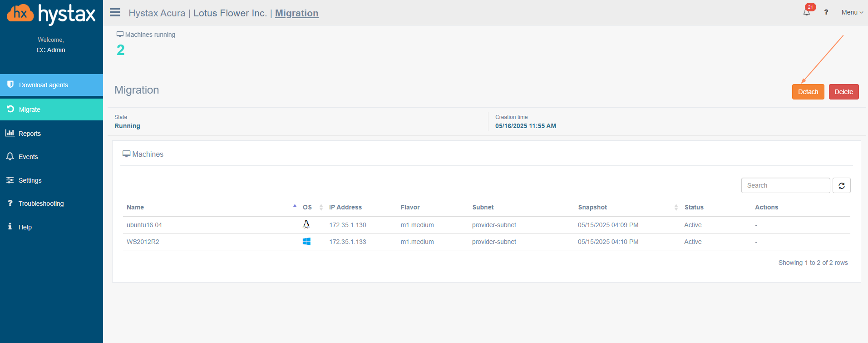868x343 pixels.
Task: Click the Settings sliders icon
Action: tap(10, 180)
